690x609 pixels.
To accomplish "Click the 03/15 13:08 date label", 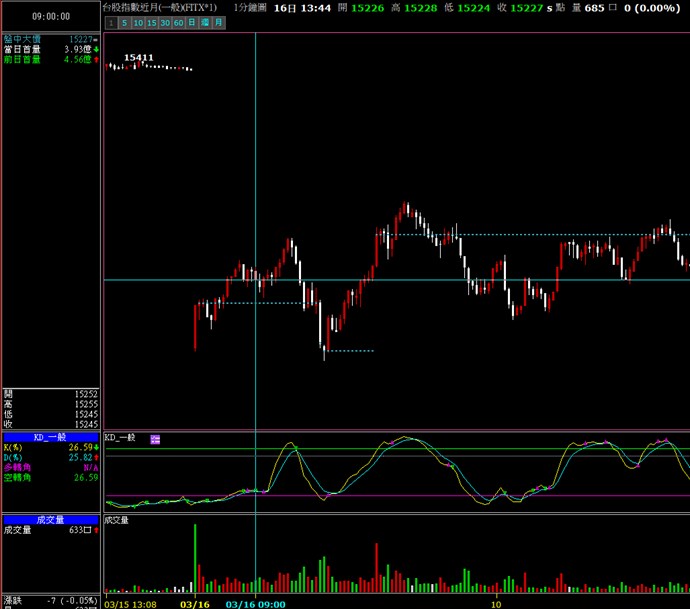I will (x=131, y=604).
